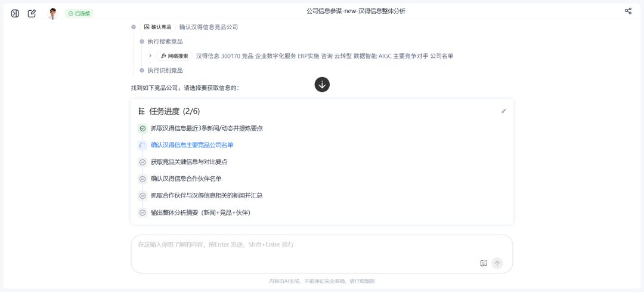Select task 抓取汉得信息最近3条新闻/动态并提炼要点
The width and height of the screenshot is (644, 292).
point(206,128)
